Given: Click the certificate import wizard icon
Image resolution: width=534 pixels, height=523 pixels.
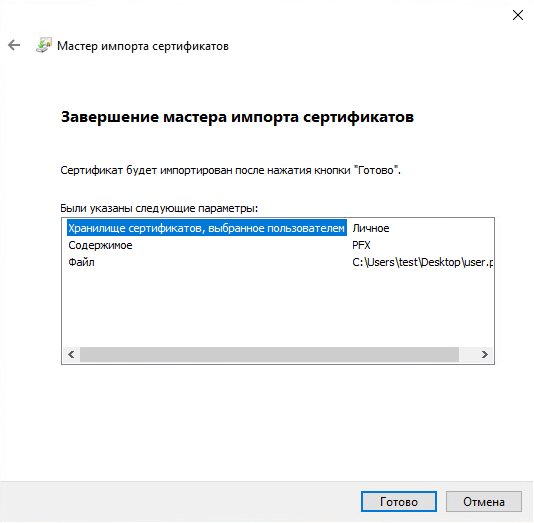Looking at the screenshot, I should [44, 45].
